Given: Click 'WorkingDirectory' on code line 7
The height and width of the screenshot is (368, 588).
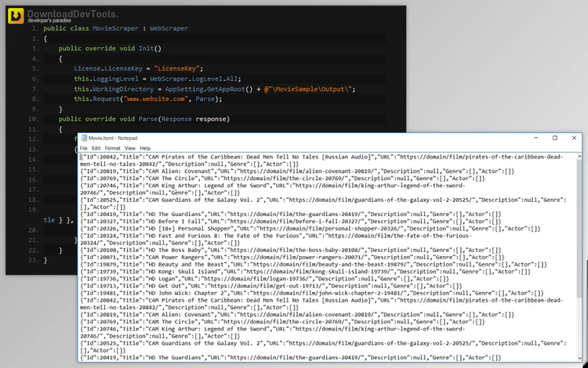Looking at the screenshot, I should point(123,89).
